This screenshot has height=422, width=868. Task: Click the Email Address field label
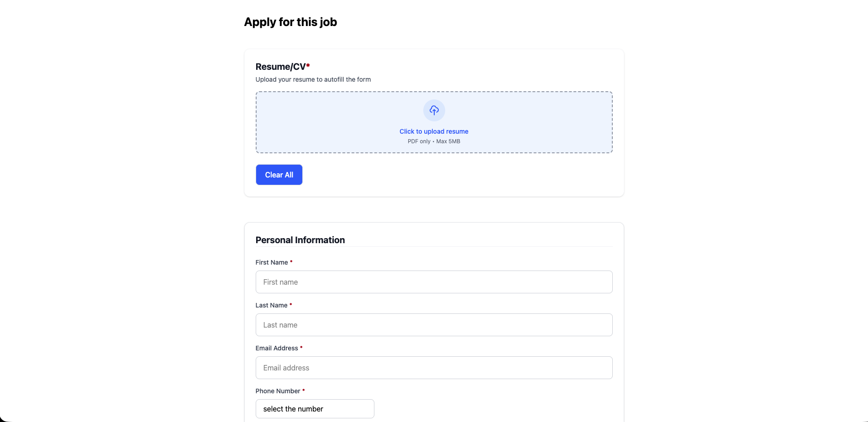coord(276,348)
